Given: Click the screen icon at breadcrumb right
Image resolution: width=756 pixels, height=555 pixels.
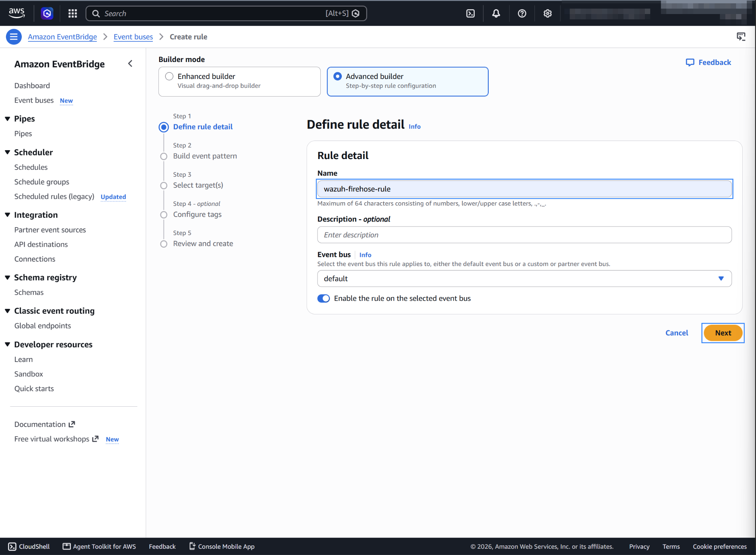Looking at the screenshot, I should (x=741, y=37).
